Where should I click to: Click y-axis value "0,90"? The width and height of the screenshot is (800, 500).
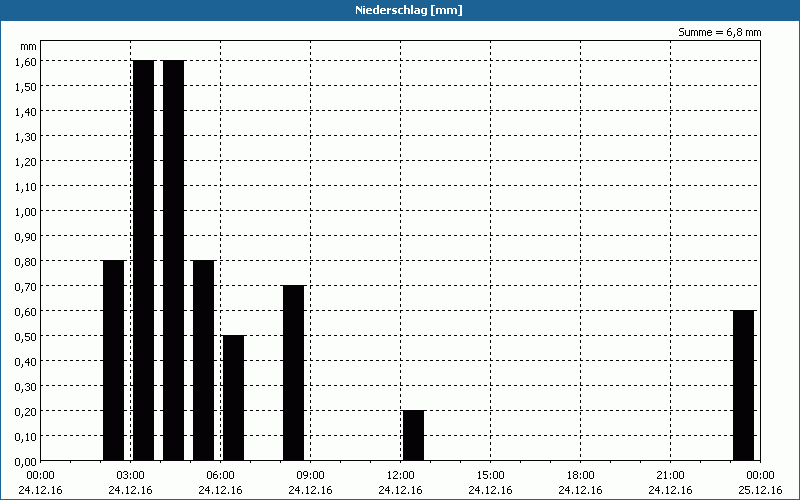point(26,236)
